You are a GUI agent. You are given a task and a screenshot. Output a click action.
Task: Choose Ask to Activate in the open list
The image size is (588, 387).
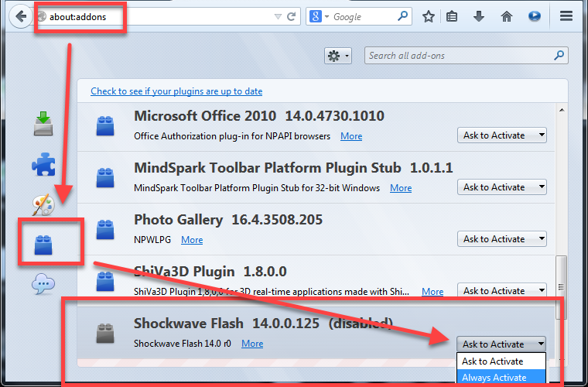pyautogui.click(x=501, y=361)
